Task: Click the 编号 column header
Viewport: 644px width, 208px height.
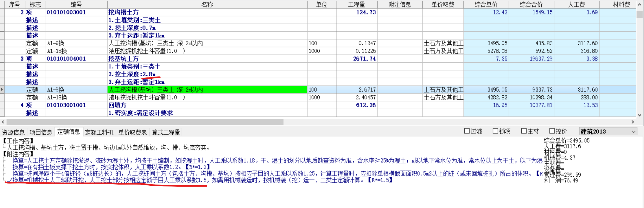Action: click(76, 4)
